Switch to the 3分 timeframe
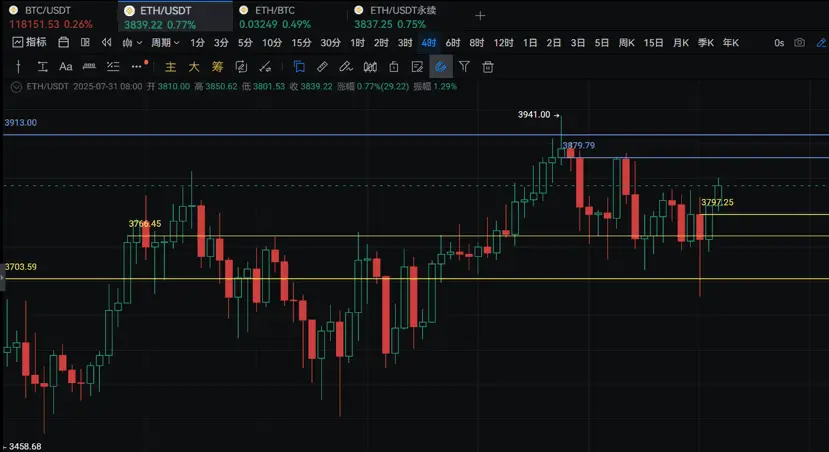The width and height of the screenshot is (829, 452). point(221,43)
